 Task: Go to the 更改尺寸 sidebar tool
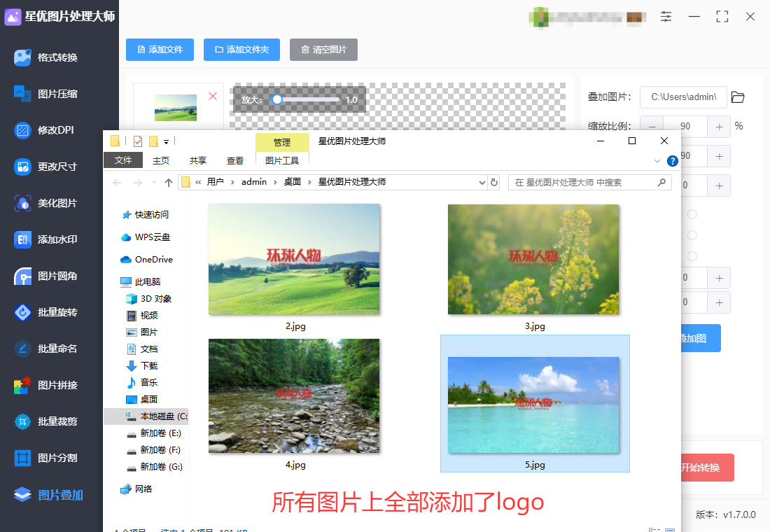click(46, 167)
